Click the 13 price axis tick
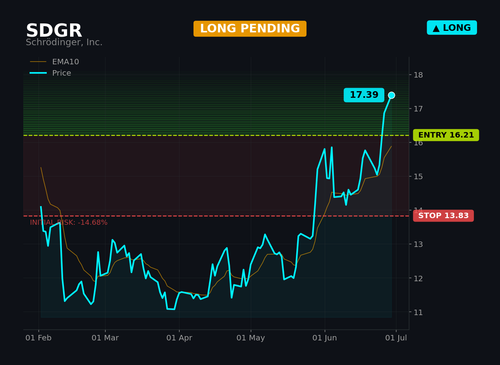Screen dimensions: 500x365 (418, 244)
